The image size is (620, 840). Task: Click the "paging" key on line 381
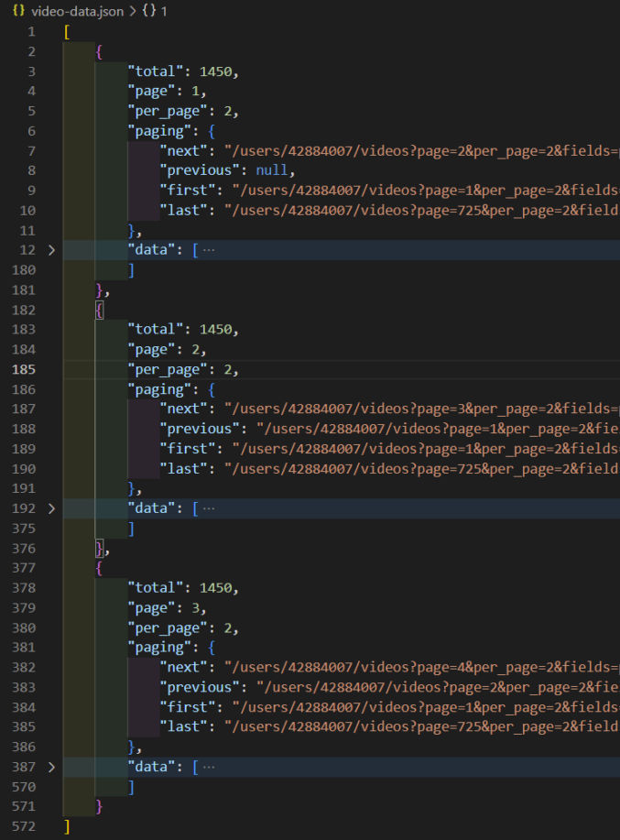159,649
